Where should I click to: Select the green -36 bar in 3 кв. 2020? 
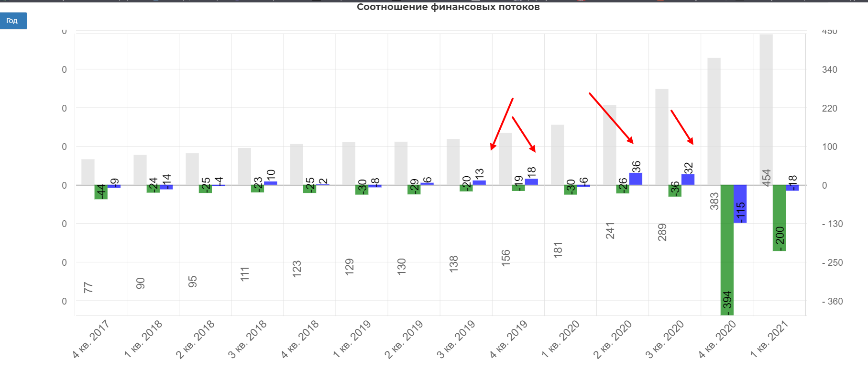tap(674, 191)
